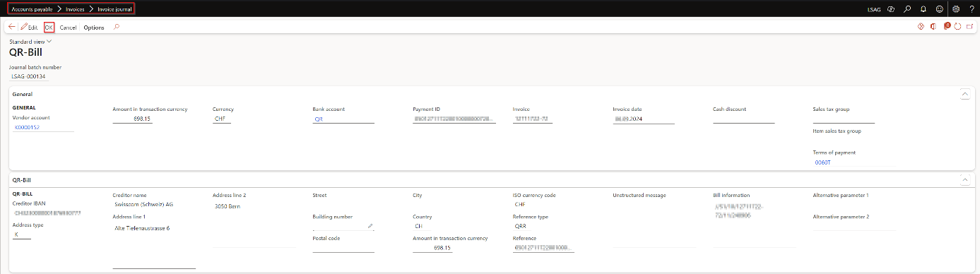Click the upper Amount in transaction currency field
980x274 pixels.
[133, 119]
